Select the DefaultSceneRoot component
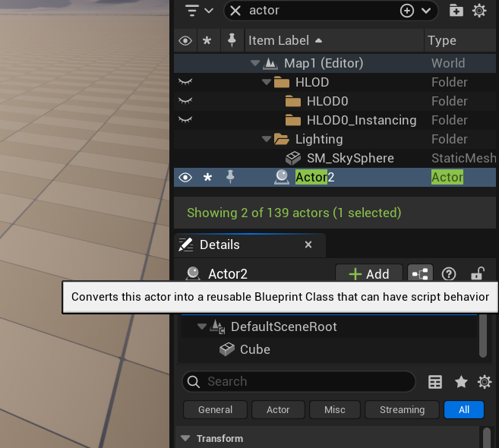This screenshot has height=448, width=499. [283, 327]
